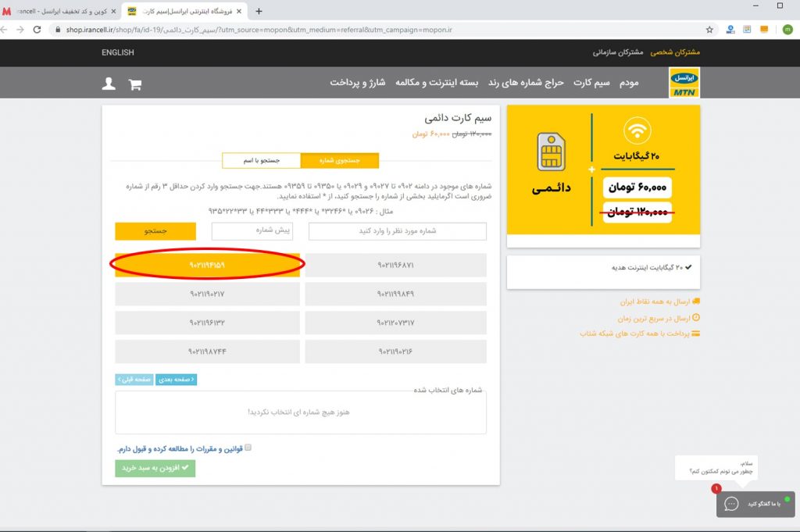800x532 pixels.
Task: Close the 'کوپن و کد تخفیف ایرانسل' tab
Action: pos(113,11)
